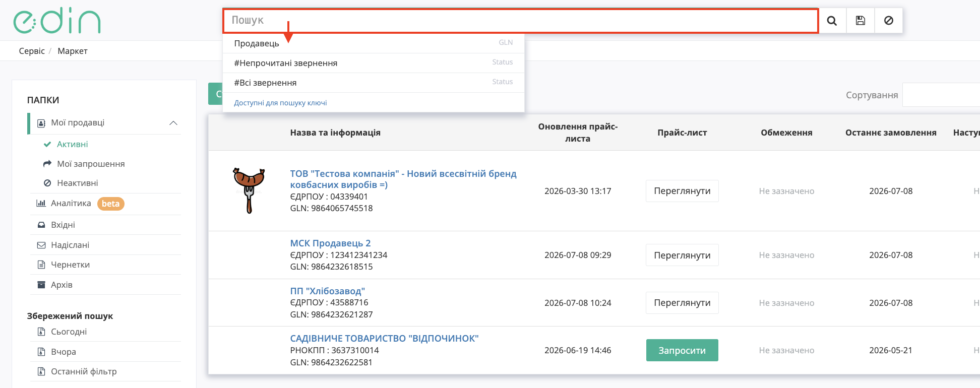Click Назва та інформація column header
This screenshot has height=388, width=980.
coord(335,133)
